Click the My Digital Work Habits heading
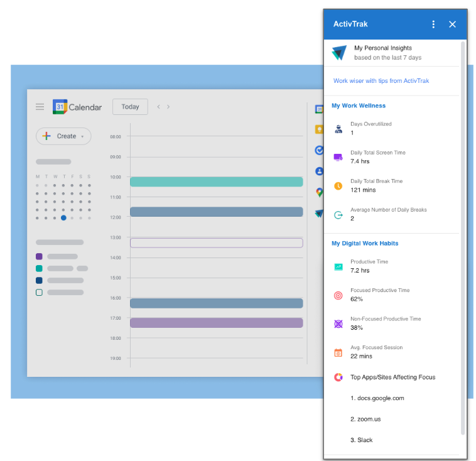Screen dimensions: 476x461 [365, 243]
